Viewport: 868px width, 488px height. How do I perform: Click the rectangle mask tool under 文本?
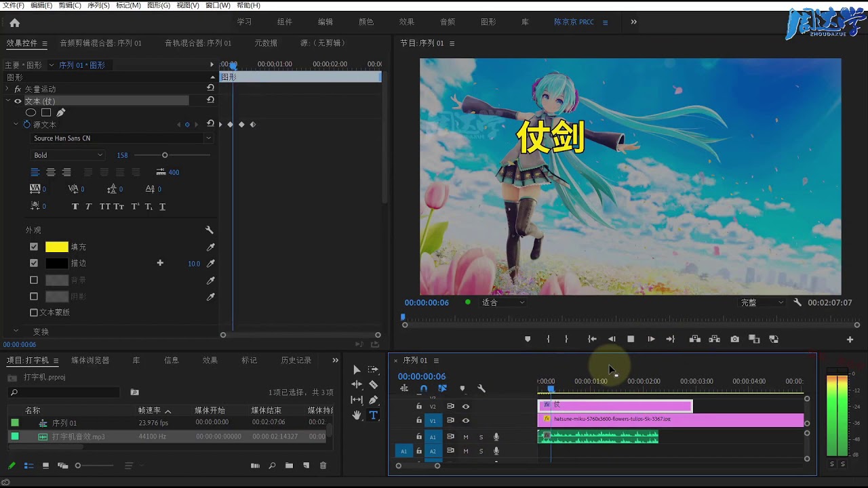click(46, 113)
